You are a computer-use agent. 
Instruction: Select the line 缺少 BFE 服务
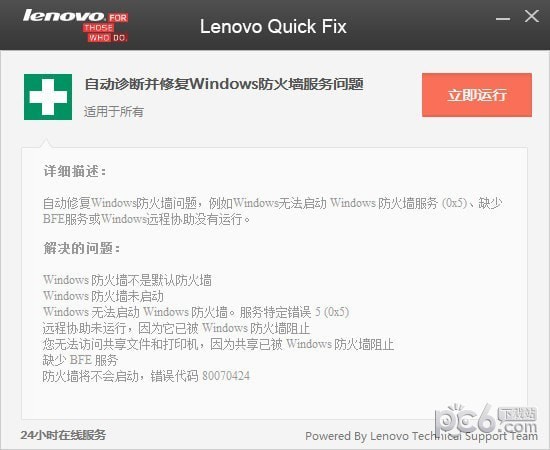coord(80,360)
